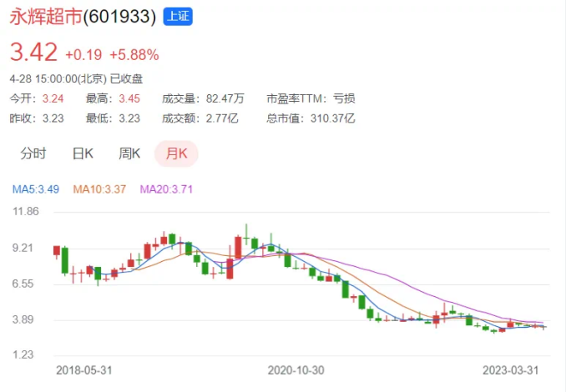The height and width of the screenshot is (392, 566).
Task: Click the 成交量 82.47万 value
Action: tap(225, 98)
